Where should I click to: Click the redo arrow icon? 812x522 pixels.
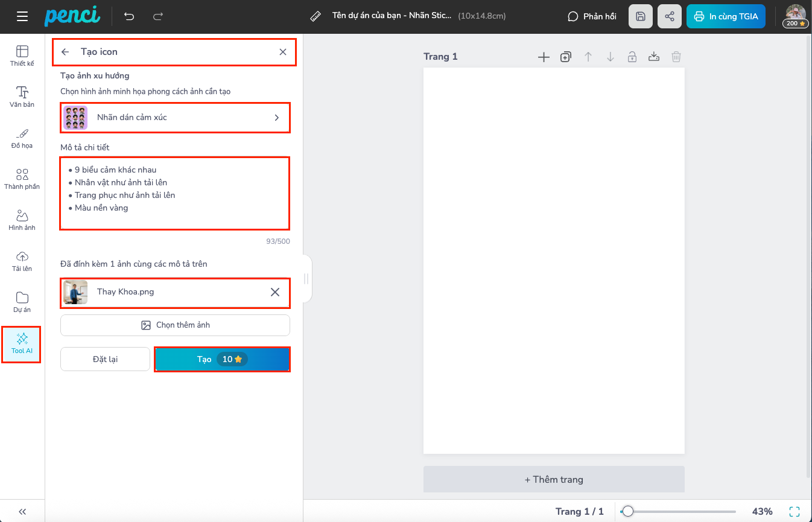click(158, 16)
